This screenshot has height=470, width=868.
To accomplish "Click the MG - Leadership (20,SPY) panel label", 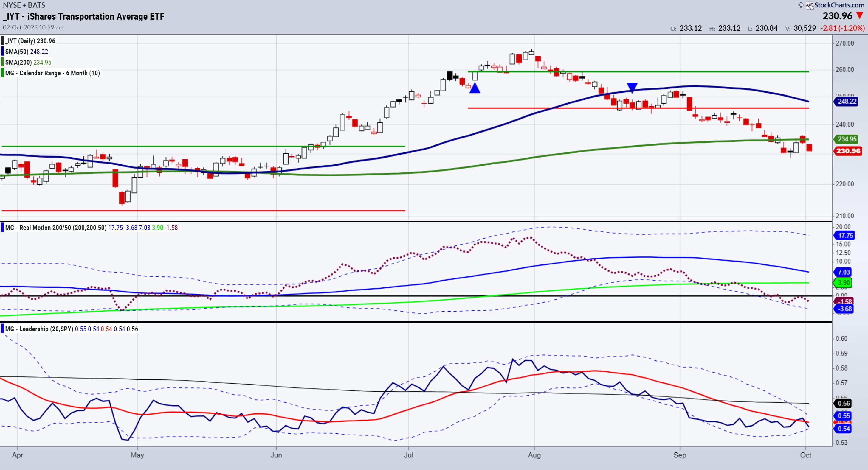I will (39, 329).
